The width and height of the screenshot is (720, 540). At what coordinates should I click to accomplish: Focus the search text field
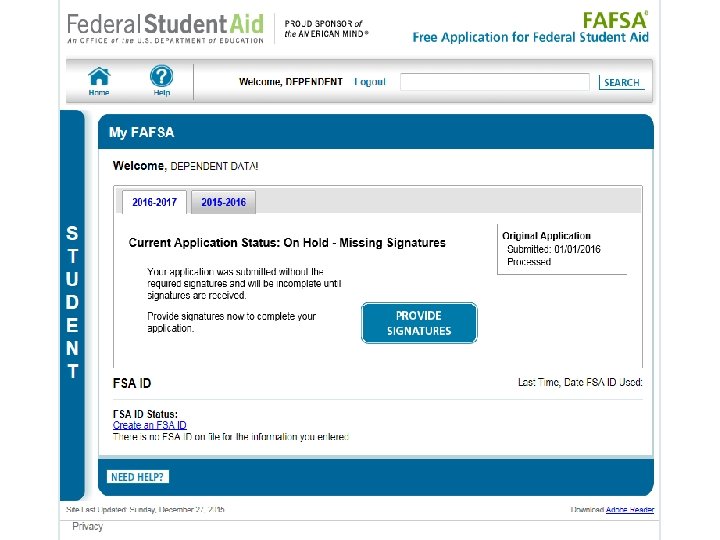pyautogui.click(x=495, y=82)
